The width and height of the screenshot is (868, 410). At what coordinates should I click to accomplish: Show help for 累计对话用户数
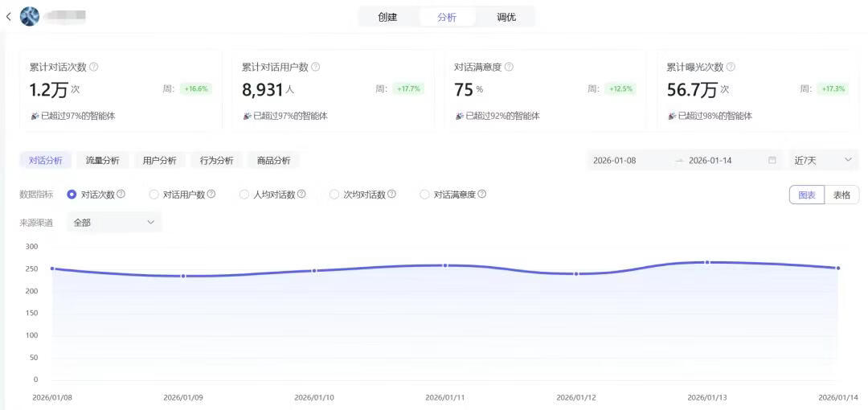tap(316, 67)
